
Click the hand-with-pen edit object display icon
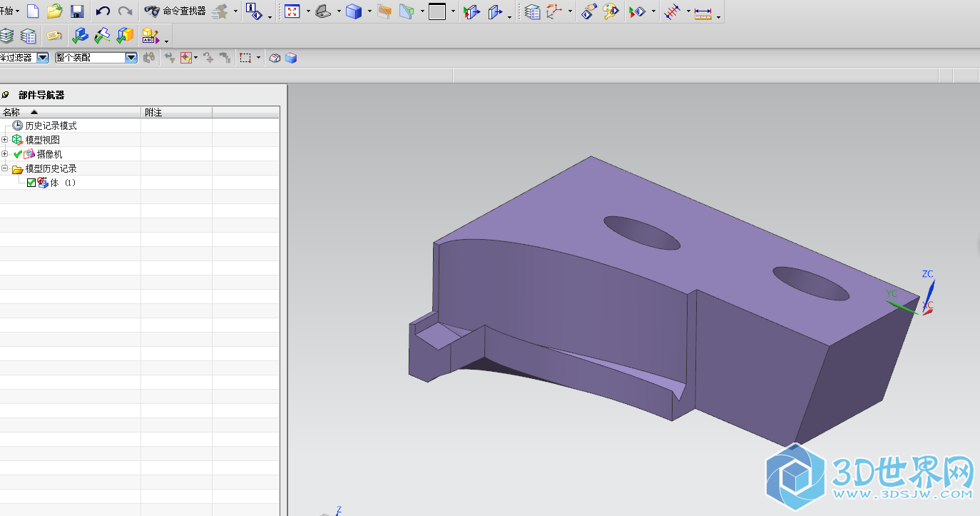[588, 11]
